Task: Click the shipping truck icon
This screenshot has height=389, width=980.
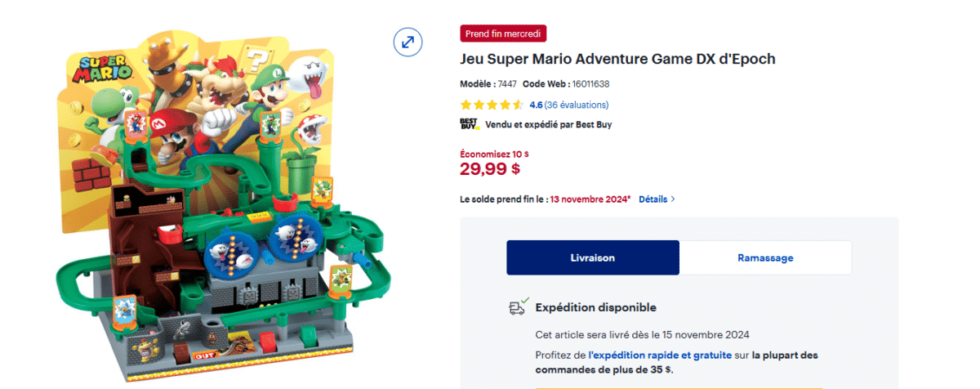Action: pyautogui.click(x=516, y=307)
